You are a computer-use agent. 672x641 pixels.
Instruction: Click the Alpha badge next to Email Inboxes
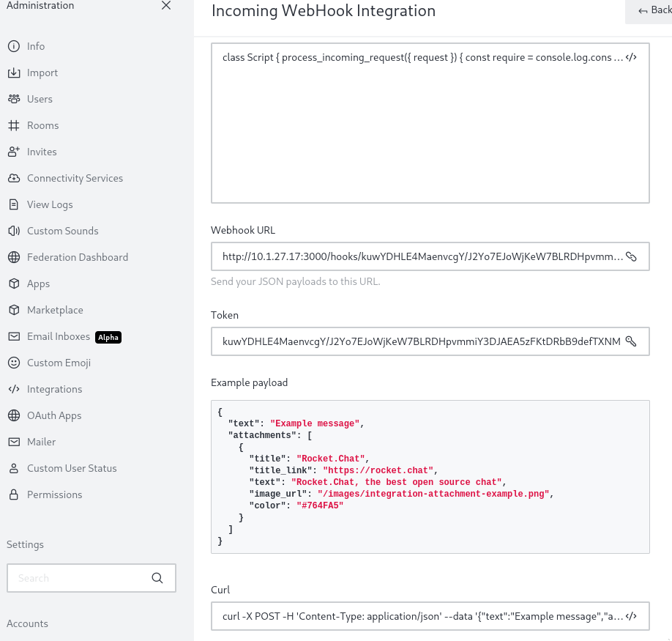[x=108, y=337]
